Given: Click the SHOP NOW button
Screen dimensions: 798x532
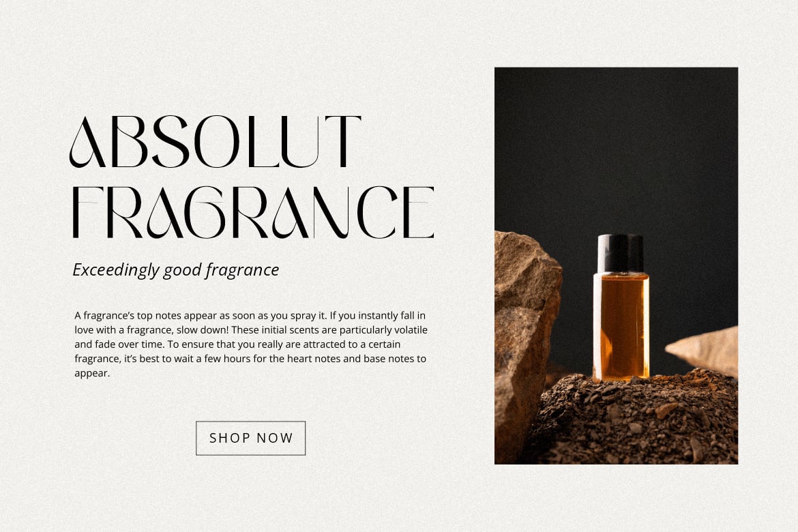Looking at the screenshot, I should [250, 438].
